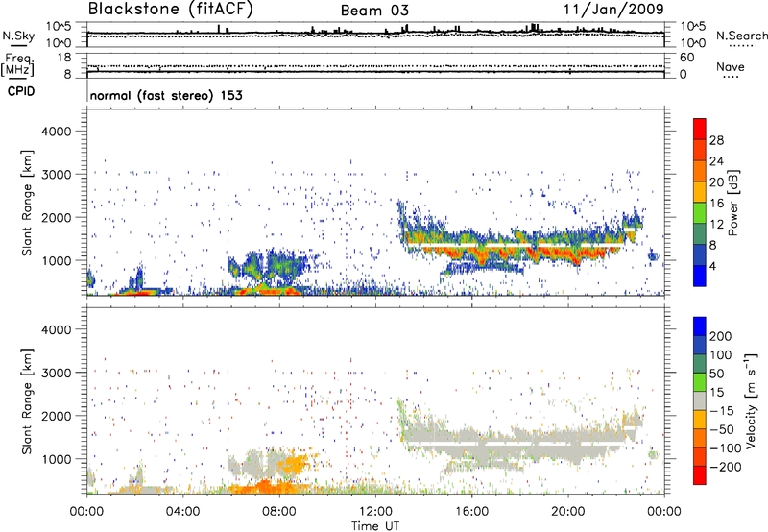
Task: Click the blue bottom of power colorbar
Action: (x=700, y=276)
